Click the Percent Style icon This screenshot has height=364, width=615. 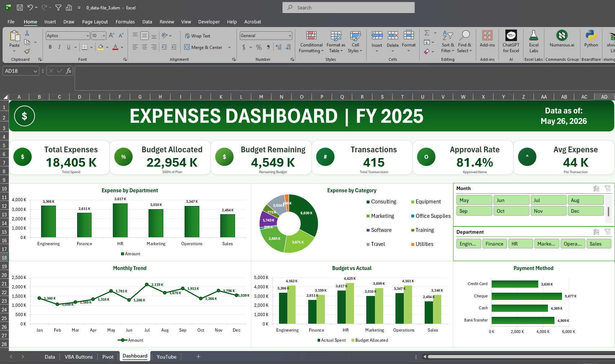pyautogui.click(x=259, y=47)
